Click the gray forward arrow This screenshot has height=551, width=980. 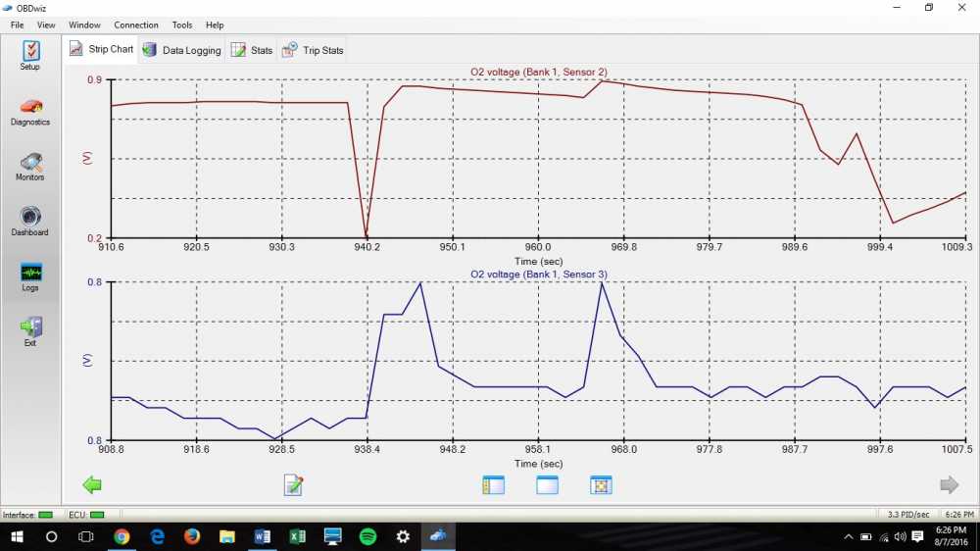click(x=949, y=484)
